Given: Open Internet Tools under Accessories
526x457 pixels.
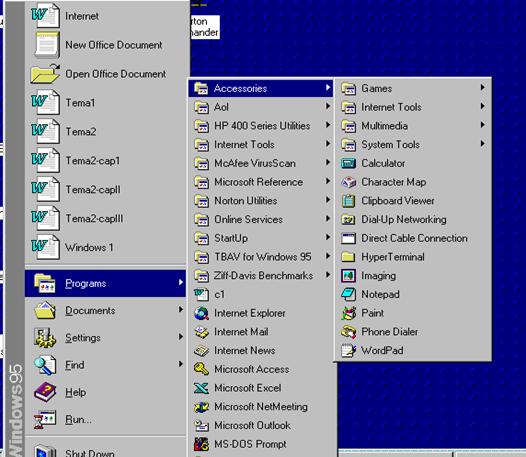Looking at the screenshot, I should tap(413, 107).
